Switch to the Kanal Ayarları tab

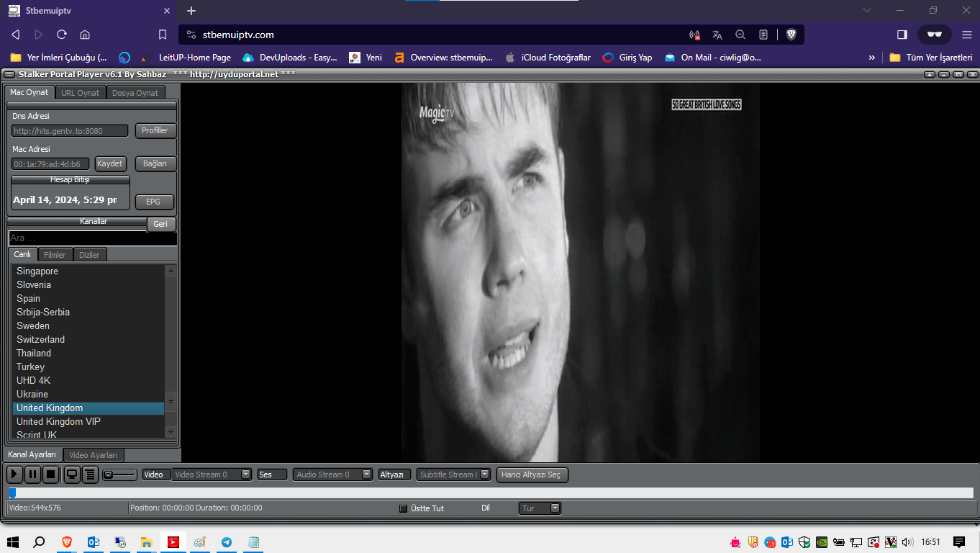(32, 454)
